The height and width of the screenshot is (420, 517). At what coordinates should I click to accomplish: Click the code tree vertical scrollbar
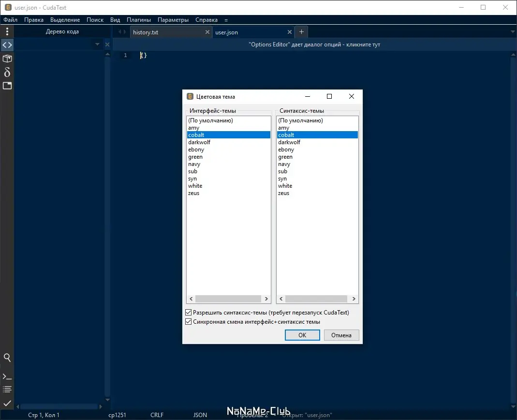click(107, 226)
